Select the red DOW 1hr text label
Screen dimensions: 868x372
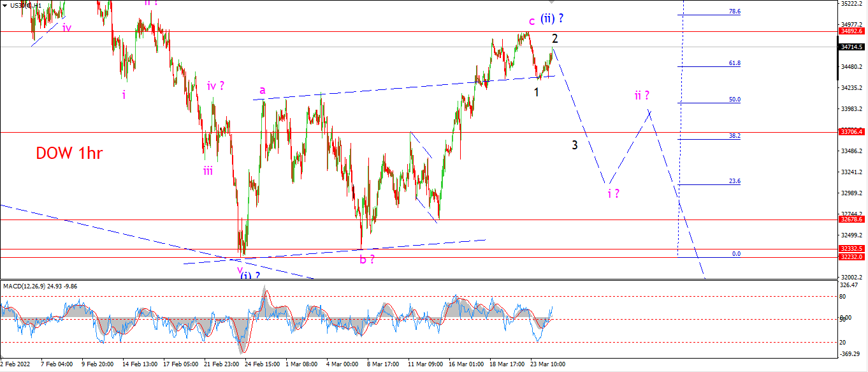point(69,153)
